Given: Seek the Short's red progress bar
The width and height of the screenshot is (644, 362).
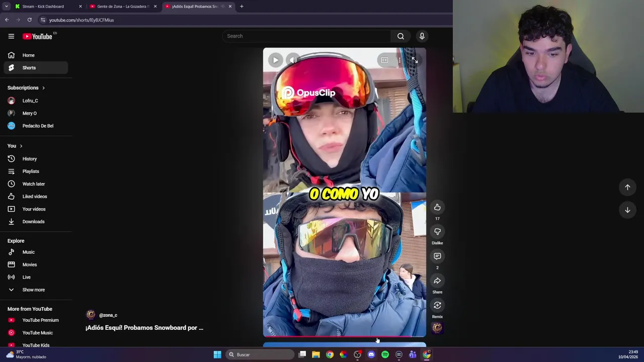Looking at the screenshot, I should (345, 336).
